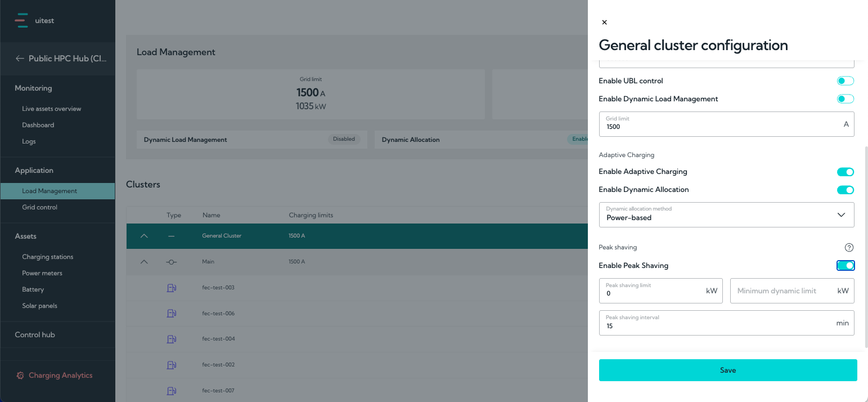
Task: Toggle Enable Adaptive Charging switch
Action: [x=845, y=172]
